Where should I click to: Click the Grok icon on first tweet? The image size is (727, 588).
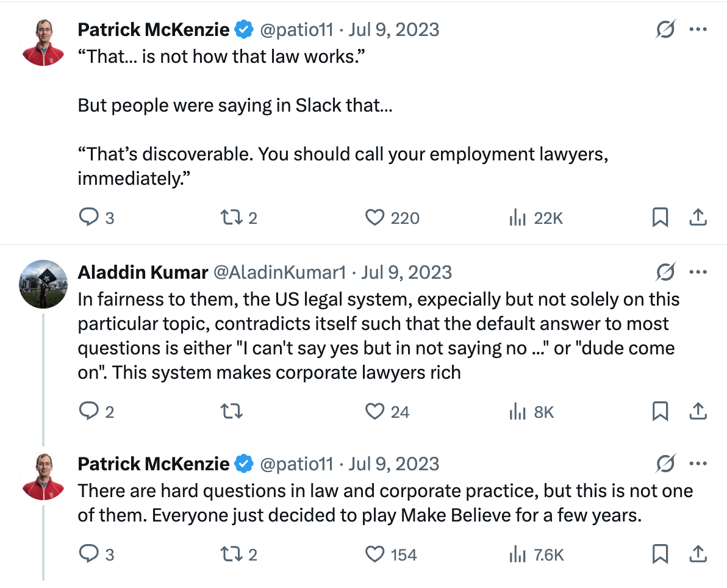[x=665, y=29]
